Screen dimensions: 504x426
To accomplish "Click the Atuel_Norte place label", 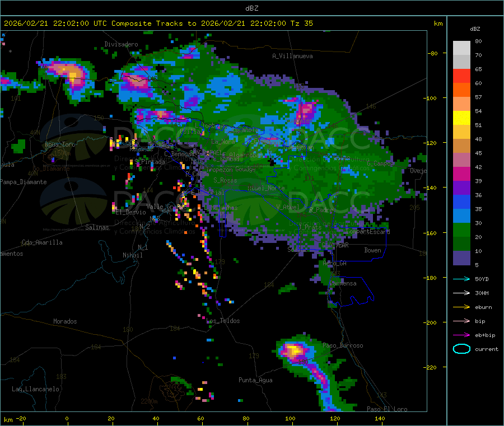I will (266, 188).
